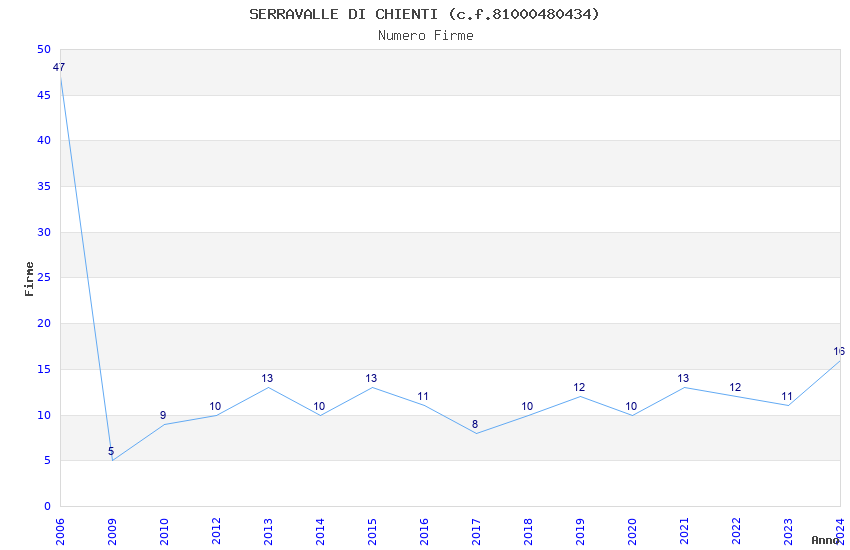The height and width of the screenshot is (550, 850).
Task: Click the data value 12 above 2022
Action: pyautogui.click(x=736, y=387)
